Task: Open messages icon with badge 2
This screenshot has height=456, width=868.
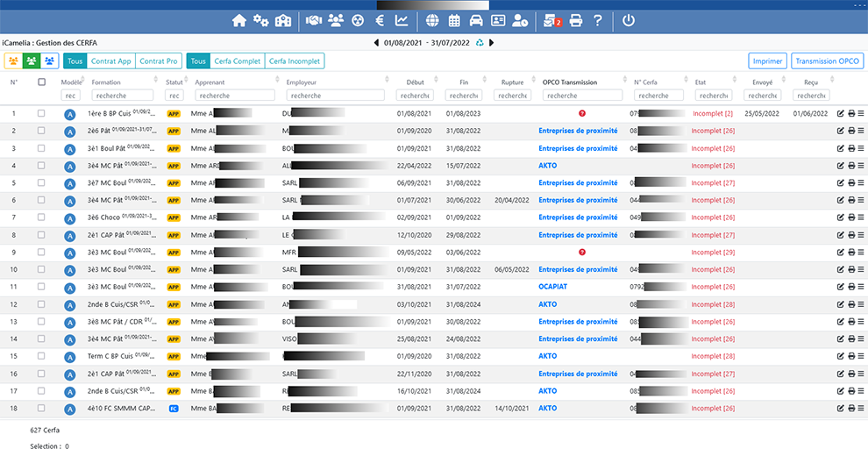Action: [x=551, y=21]
